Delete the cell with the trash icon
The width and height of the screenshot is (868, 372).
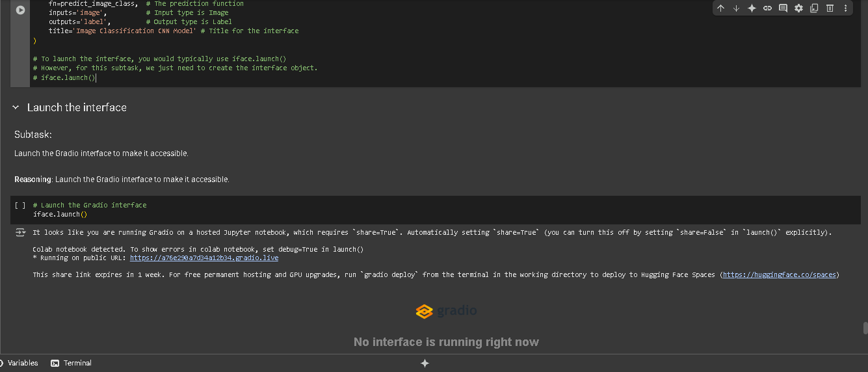[x=830, y=8]
